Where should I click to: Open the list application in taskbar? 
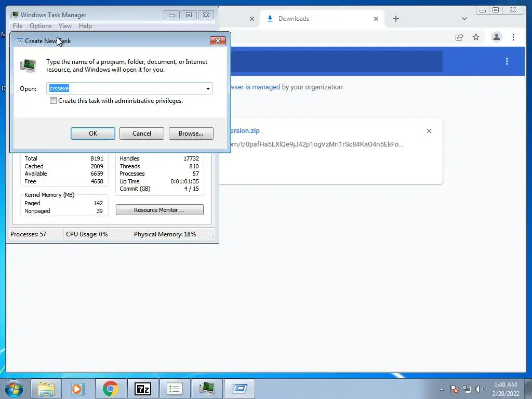(x=175, y=389)
